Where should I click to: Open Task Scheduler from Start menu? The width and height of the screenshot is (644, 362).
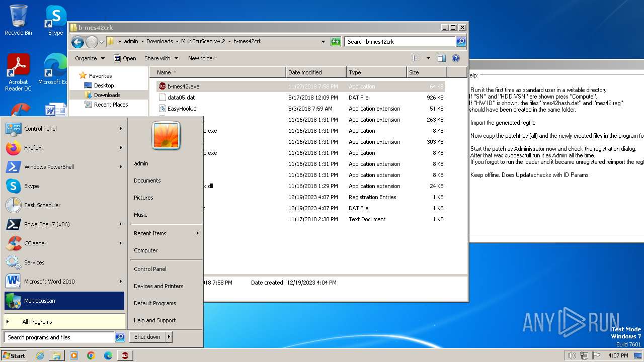[64, 205]
